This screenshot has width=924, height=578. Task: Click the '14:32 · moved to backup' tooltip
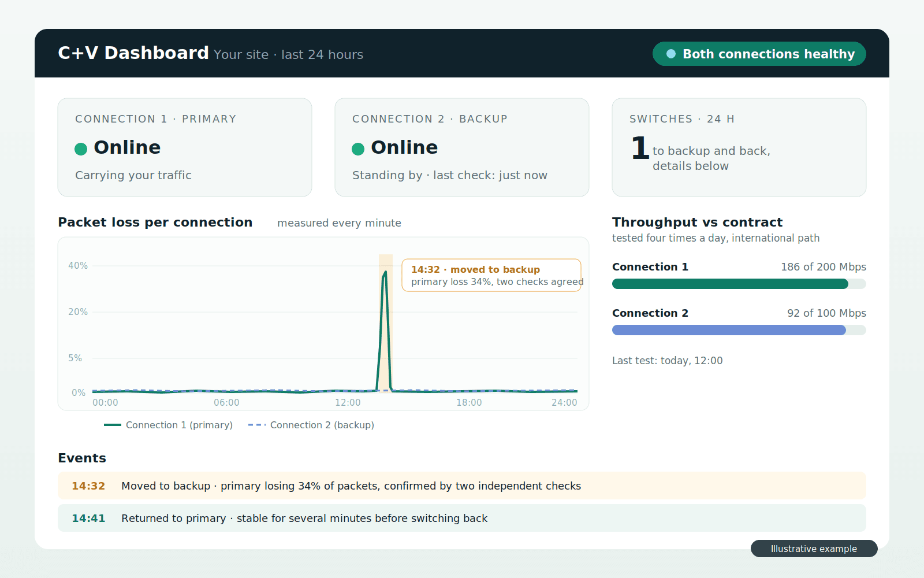click(x=491, y=275)
